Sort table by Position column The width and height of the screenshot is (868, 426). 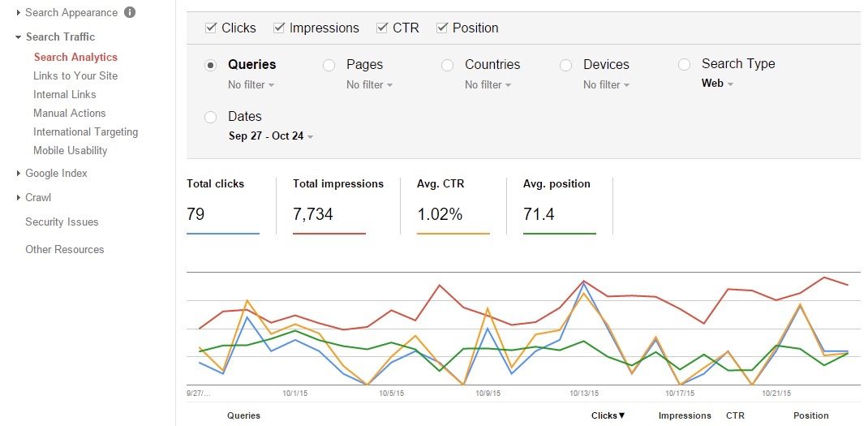tap(811, 415)
